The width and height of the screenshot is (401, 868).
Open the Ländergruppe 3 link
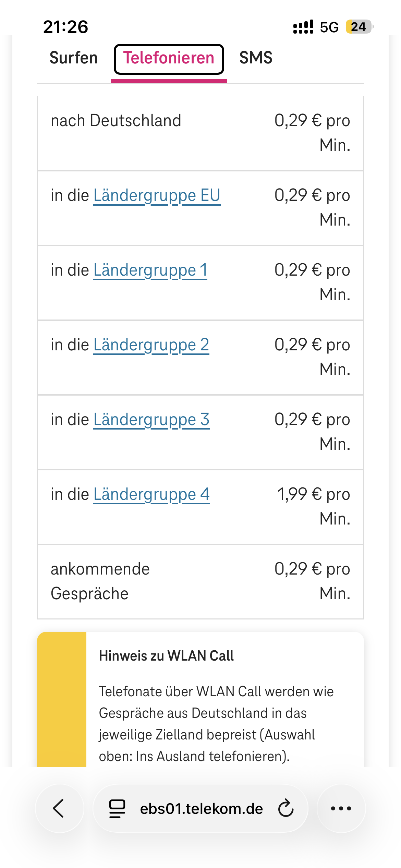pos(151,420)
